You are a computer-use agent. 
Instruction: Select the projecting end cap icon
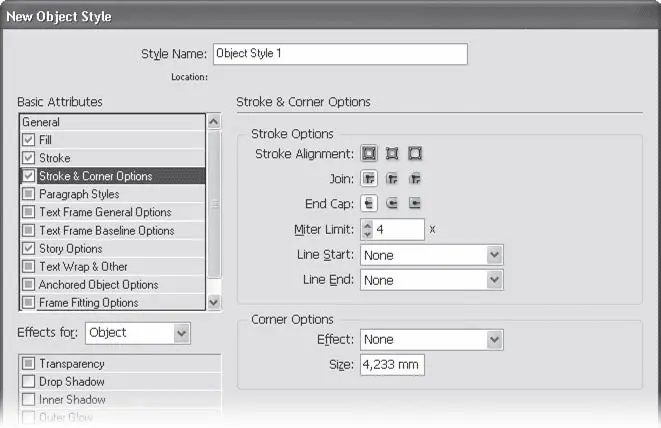pyautogui.click(x=415, y=204)
